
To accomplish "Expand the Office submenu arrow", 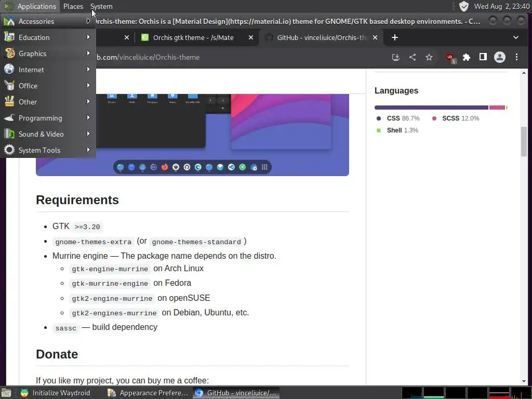I will point(88,85).
